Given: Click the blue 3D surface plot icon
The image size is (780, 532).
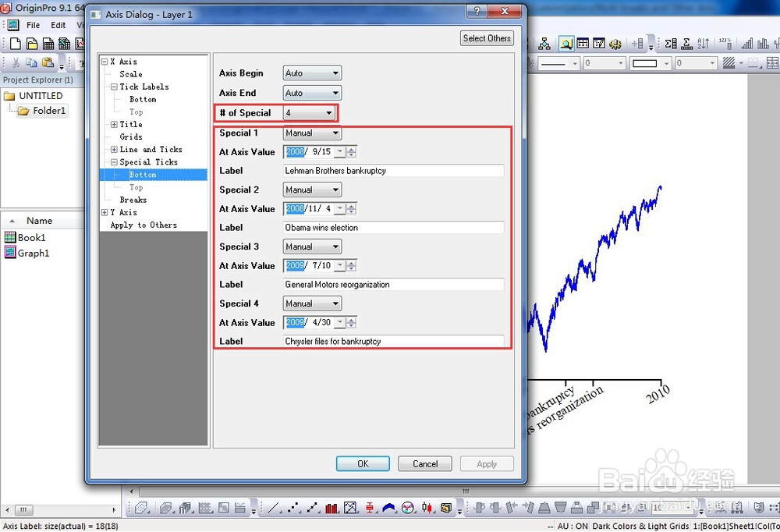Looking at the screenshot, I should click(388, 508).
